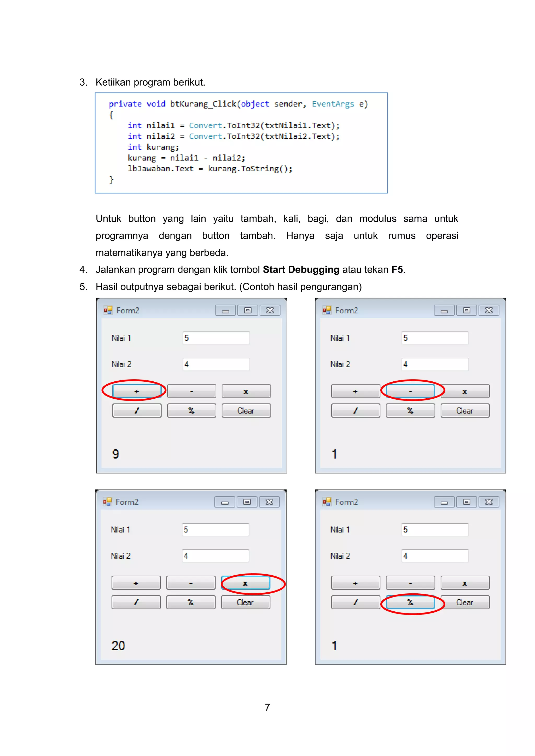Click the Nilai 2 field in top-right Form2

435,364
